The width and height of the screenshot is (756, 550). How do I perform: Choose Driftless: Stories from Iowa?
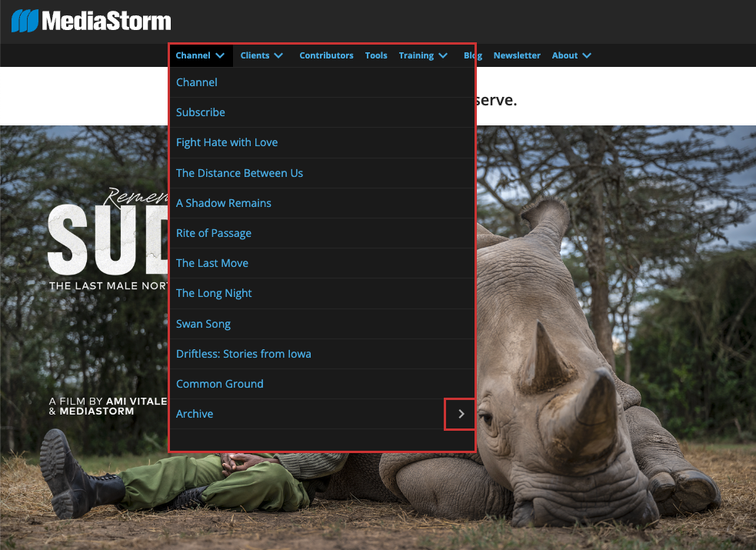243,354
